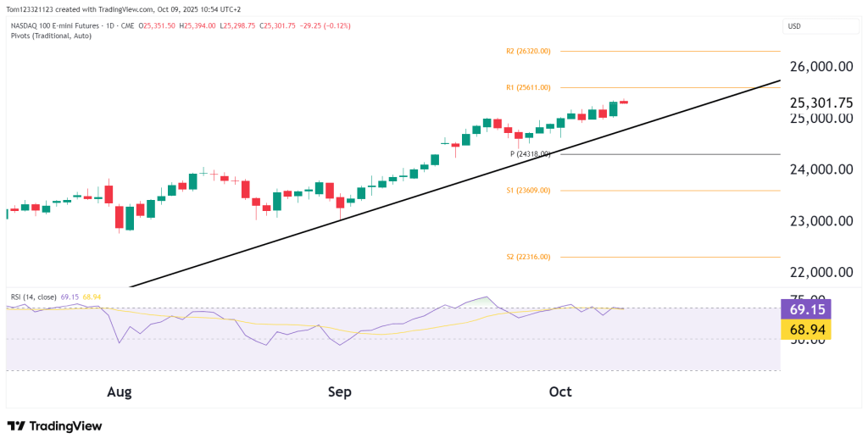Select the R1 (25611.00) pivot label
Image resolution: width=868 pixels, height=444 pixels.
528,87
